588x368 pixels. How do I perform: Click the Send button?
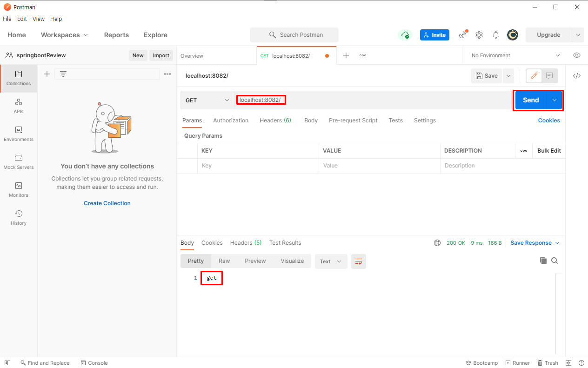(x=531, y=100)
